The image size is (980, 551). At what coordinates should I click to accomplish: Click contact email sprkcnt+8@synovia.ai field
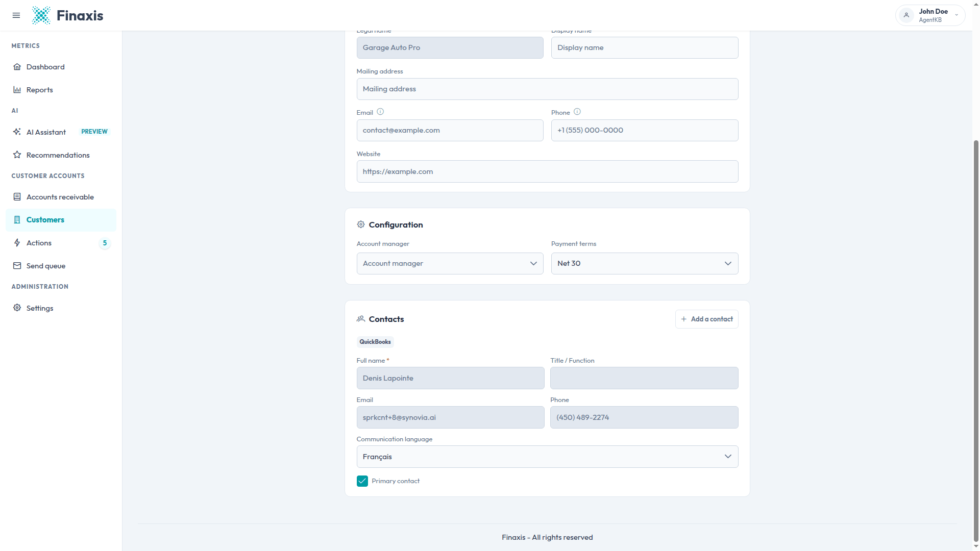[450, 417]
